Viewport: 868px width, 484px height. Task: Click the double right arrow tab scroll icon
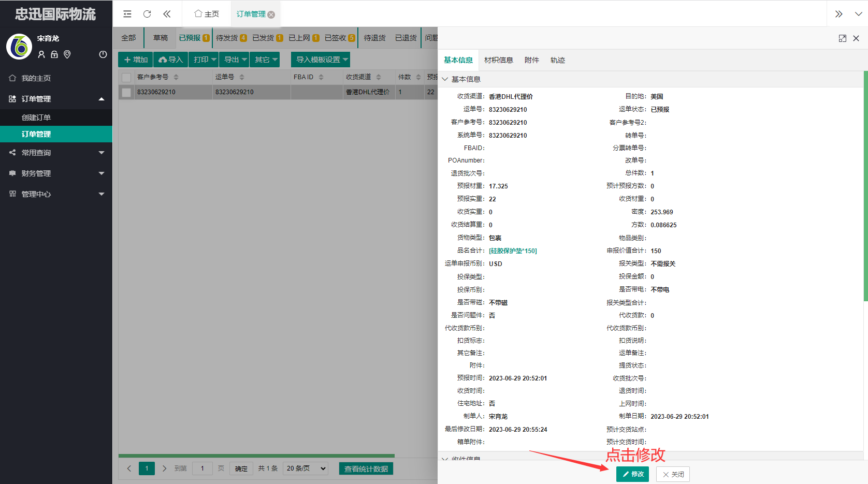click(x=839, y=14)
